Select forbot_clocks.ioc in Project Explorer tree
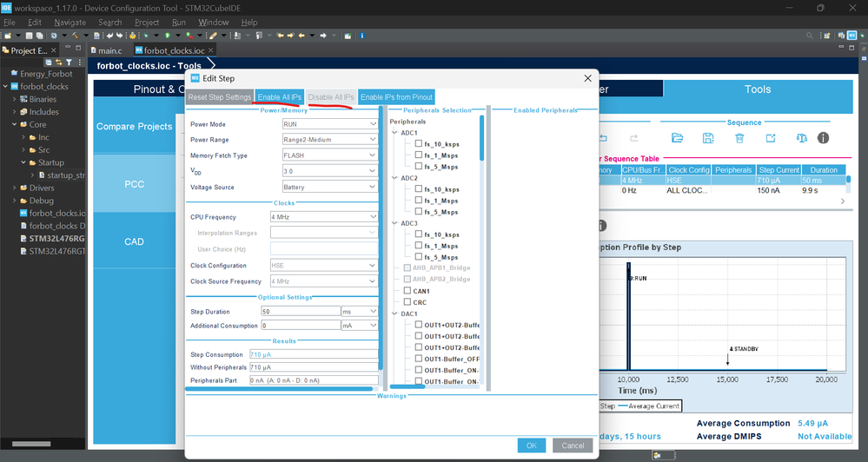The width and height of the screenshot is (868, 462). [x=53, y=213]
